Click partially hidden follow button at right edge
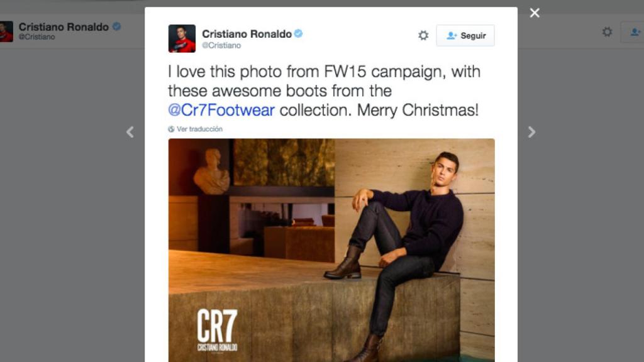 pyautogui.click(x=633, y=31)
